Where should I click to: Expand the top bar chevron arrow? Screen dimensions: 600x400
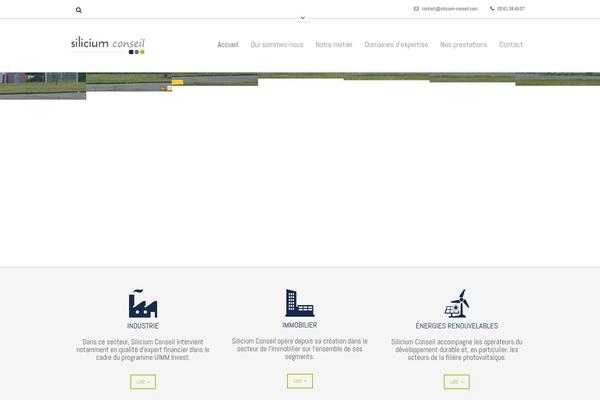[x=303, y=18]
